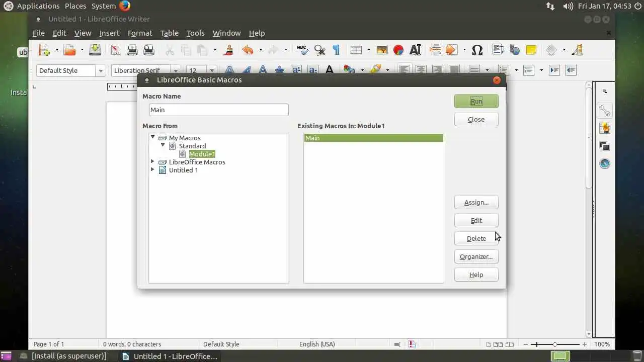Click the Firefox icon in top panel

point(125,6)
